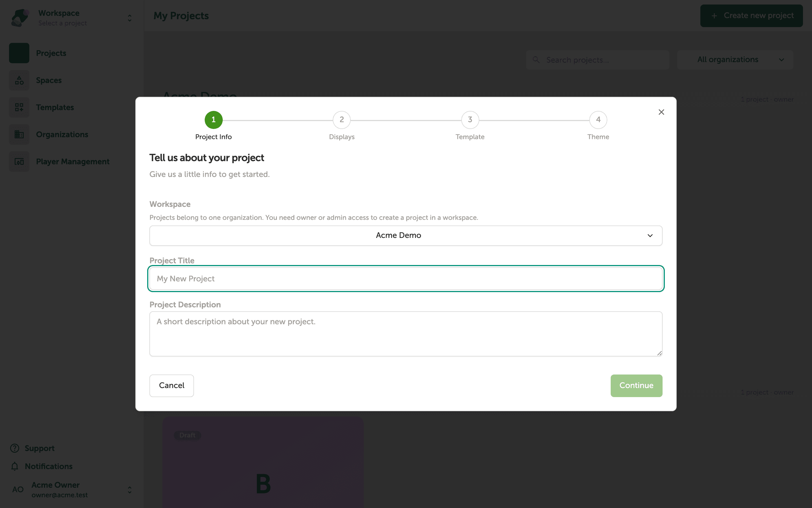812x508 pixels.
Task: Click the owner@acme.test email text
Action: coord(60,495)
